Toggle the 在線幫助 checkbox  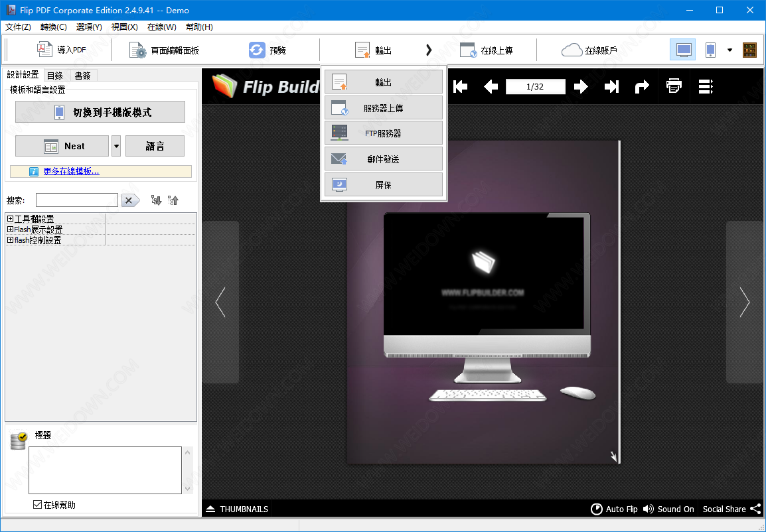point(37,505)
